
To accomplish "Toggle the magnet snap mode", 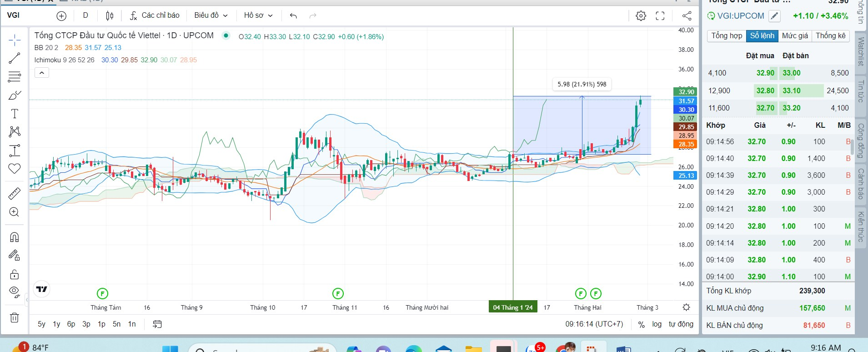I will (x=15, y=237).
